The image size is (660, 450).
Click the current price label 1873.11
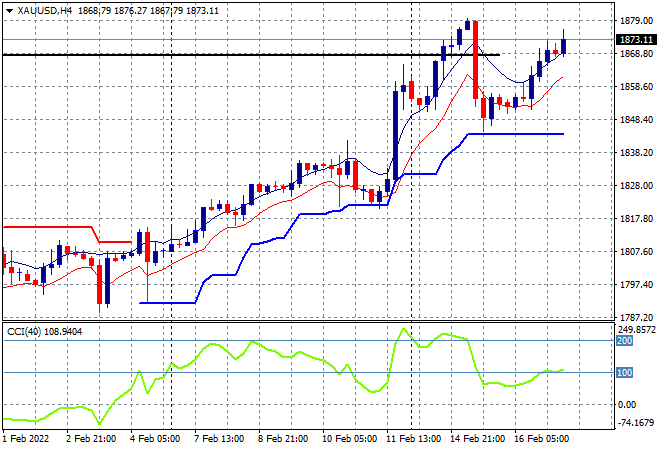(636, 40)
